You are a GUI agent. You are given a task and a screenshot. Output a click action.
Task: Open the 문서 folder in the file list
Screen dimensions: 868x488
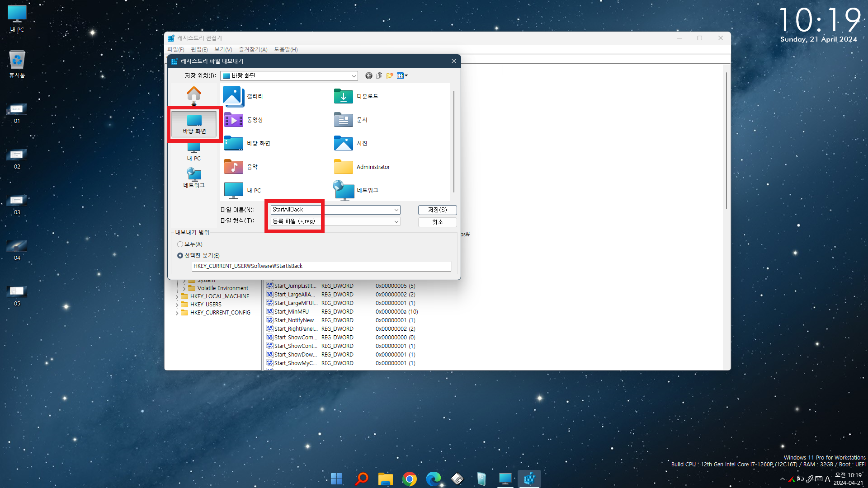351,120
